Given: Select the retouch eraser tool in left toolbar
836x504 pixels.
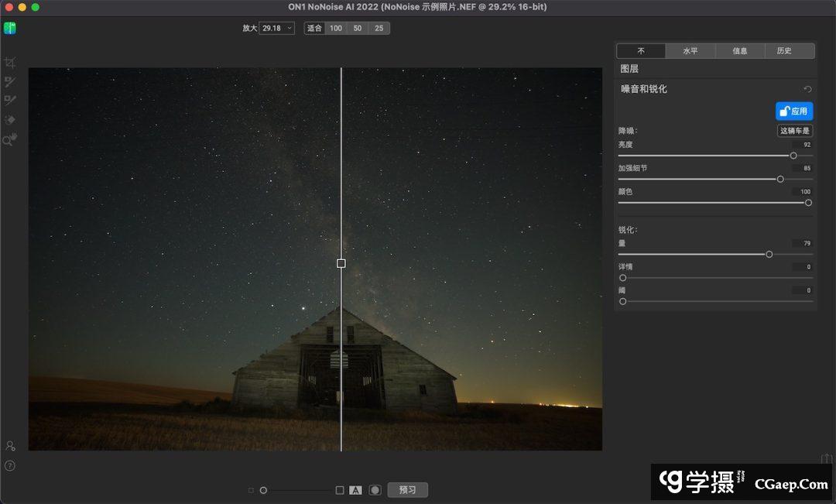Looking at the screenshot, I should pyautogui.click(x=10, y=120).
